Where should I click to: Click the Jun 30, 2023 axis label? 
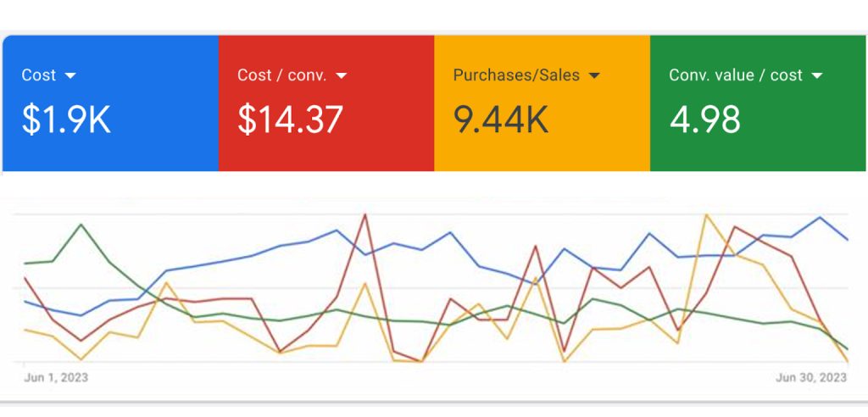coord(811,377)
